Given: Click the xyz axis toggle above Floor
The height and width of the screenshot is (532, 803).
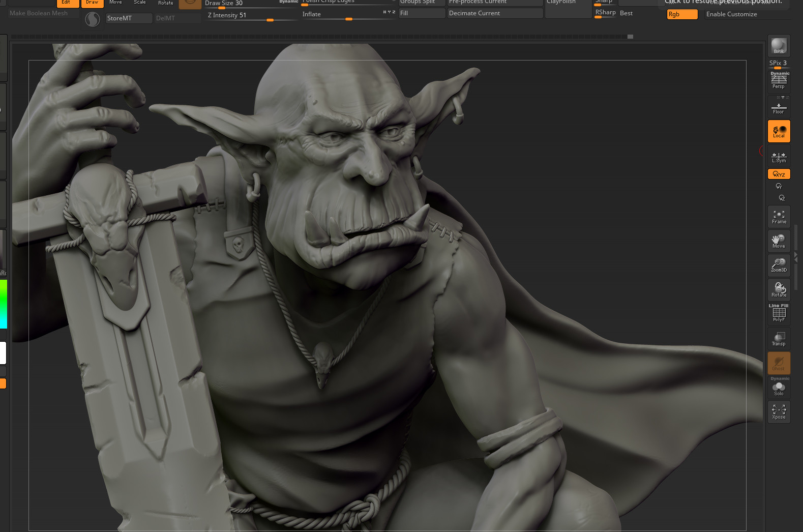Looking at the screenshot, I should click(783, 97).
